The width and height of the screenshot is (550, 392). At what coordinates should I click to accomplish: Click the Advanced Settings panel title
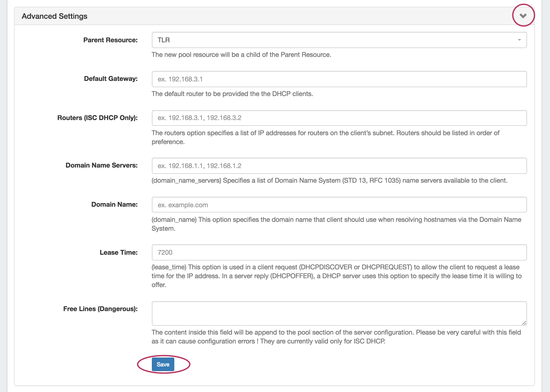pyautogui.click(x=55, y=16)
